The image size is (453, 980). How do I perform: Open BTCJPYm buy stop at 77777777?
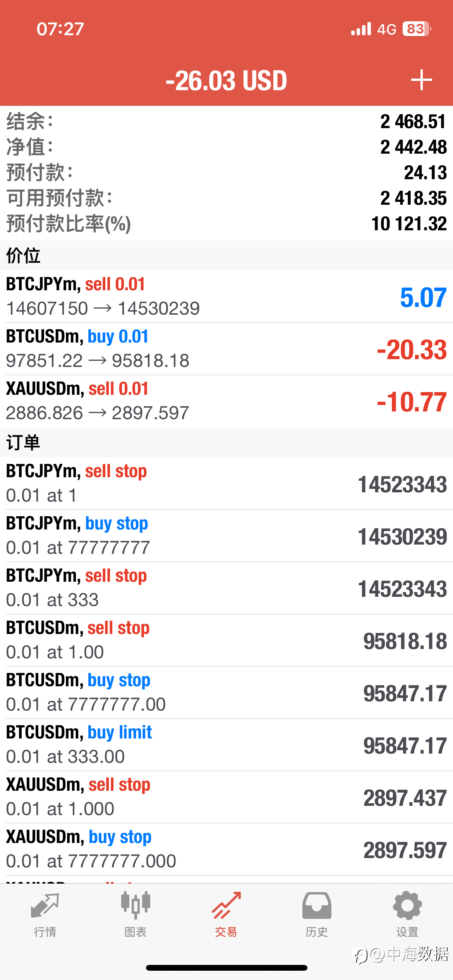226,536
